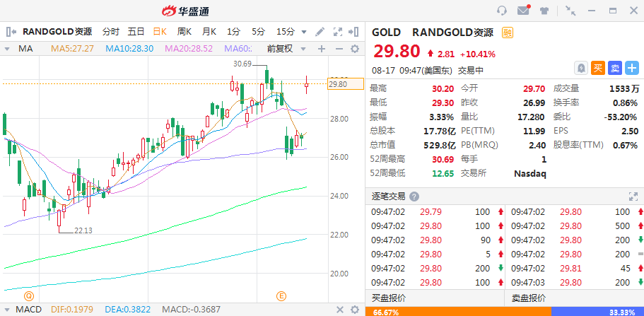
Task: Click the MA20:28.52 indicator label
Action: point(189,49)
